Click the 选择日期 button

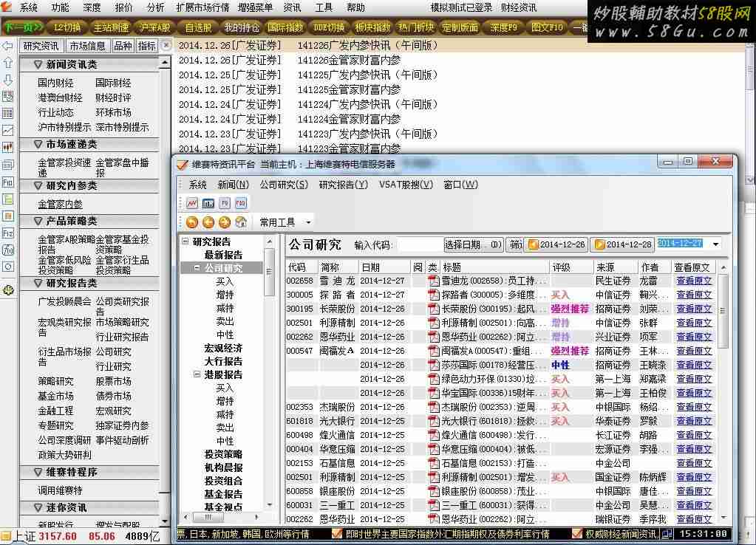pos(473,244)
